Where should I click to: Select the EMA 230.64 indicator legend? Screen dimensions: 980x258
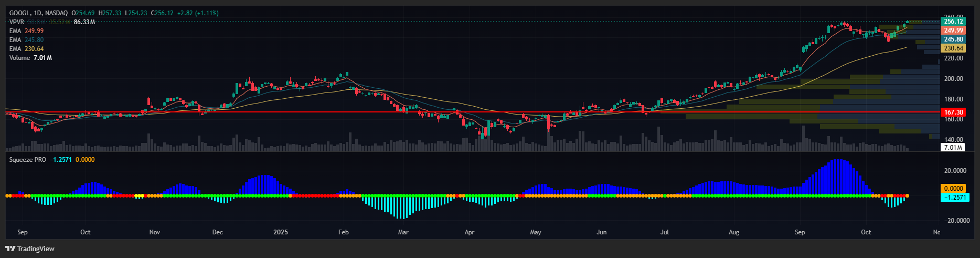(26, 49)
